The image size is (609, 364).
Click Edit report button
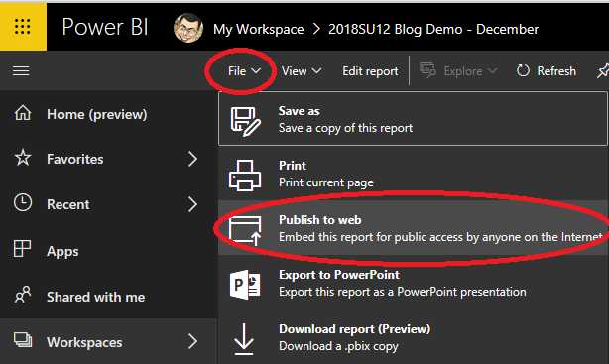coord(370,71)
